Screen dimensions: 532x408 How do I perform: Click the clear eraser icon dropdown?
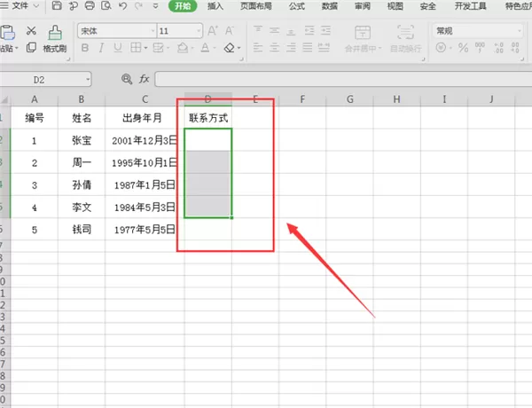click(232, 48)
